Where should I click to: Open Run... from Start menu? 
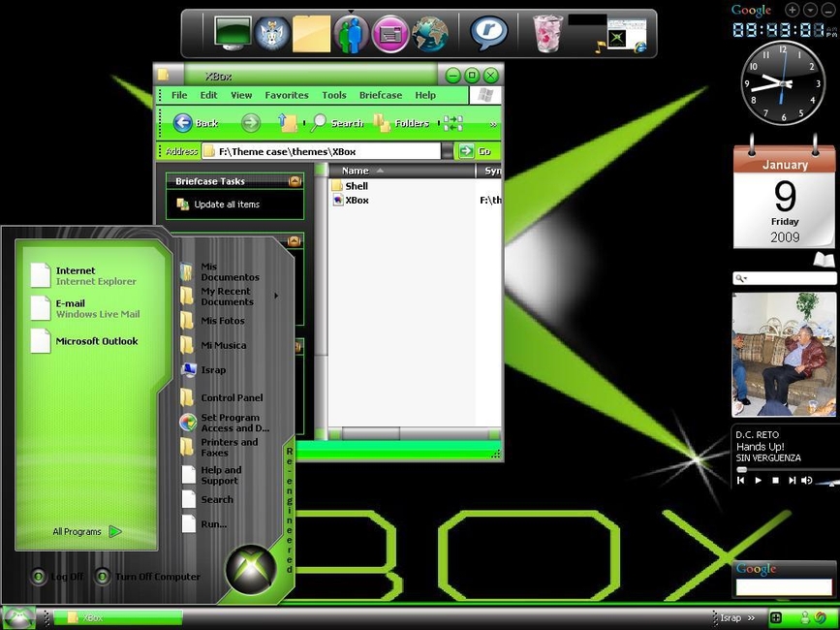(204, 524)
